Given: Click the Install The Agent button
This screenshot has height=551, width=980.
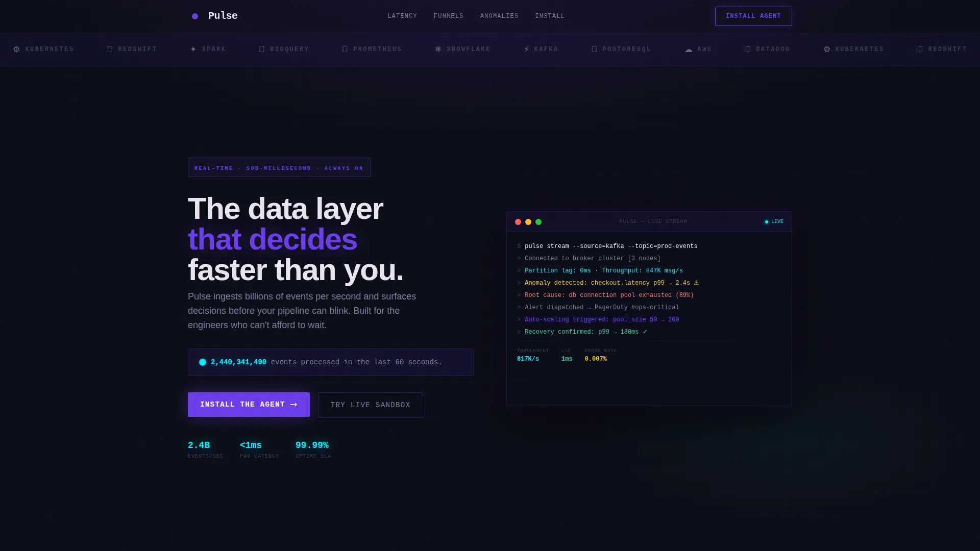Looking at the screenshot, I should (249, 405).
